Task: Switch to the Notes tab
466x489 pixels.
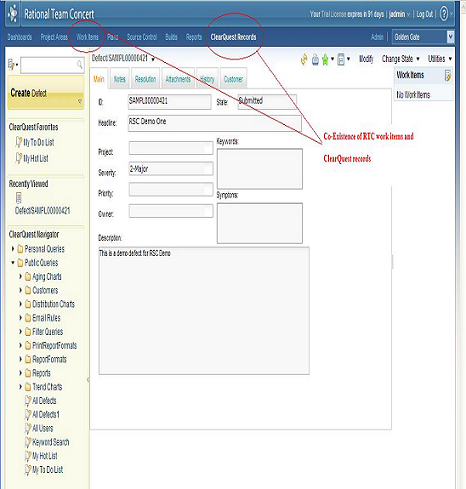Action: tap(120, 79)
